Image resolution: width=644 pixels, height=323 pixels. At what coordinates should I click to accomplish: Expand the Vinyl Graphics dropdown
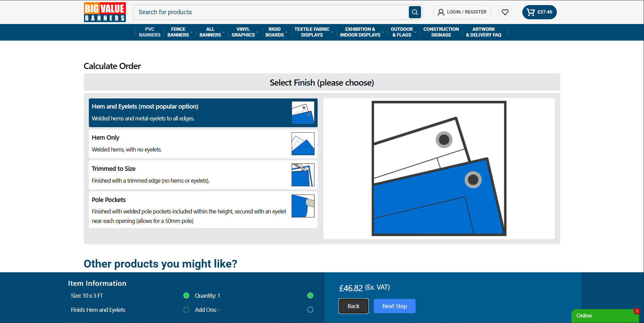click(257, 32)
